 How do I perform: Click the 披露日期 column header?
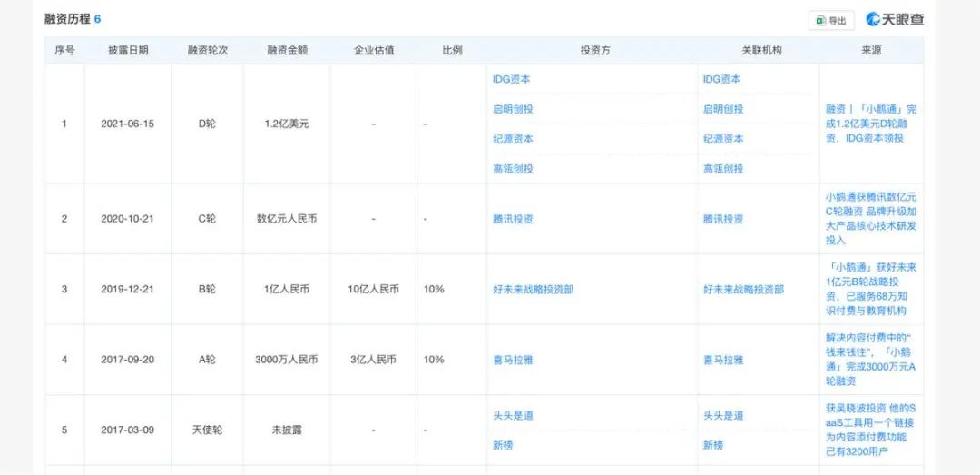coord(128,51)
